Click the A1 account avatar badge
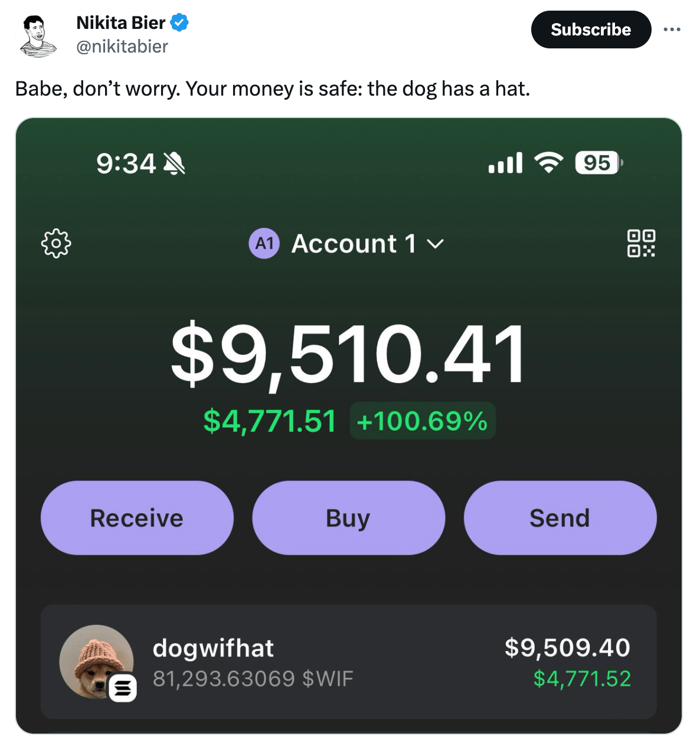 coord(264,243)
